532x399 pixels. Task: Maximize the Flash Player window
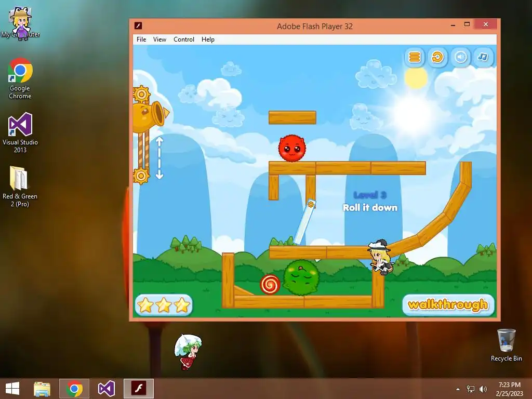(467, 24)
